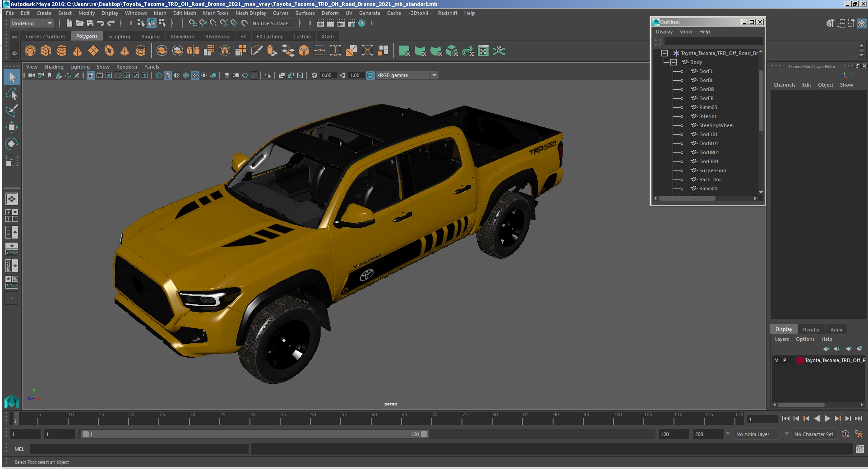Click the auto keyframe toggle icon
The image size is (868, 469).
coord(845,434)
